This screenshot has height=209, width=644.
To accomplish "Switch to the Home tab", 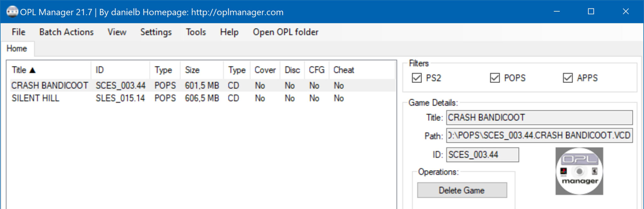I will click(17, 49).
